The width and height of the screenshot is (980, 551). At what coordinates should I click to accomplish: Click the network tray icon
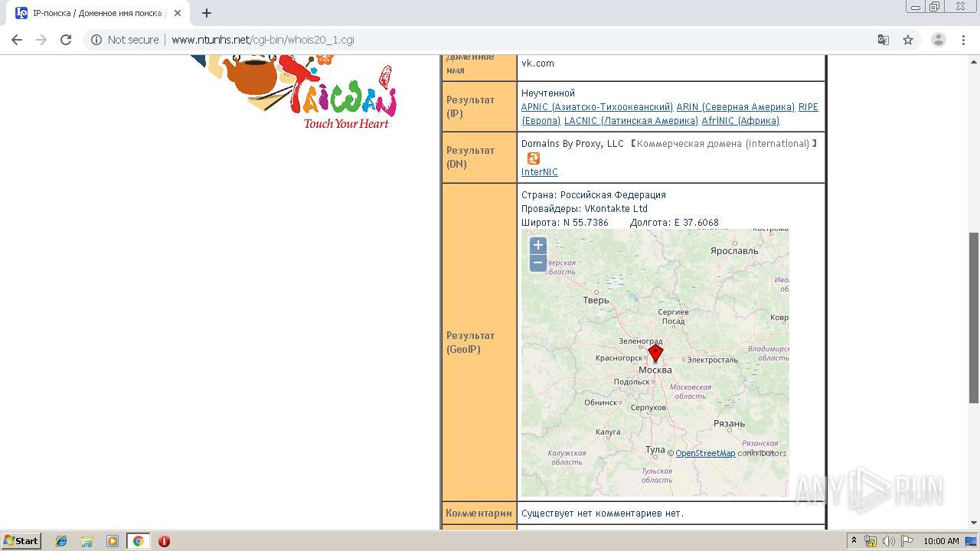tap(871, 541)
